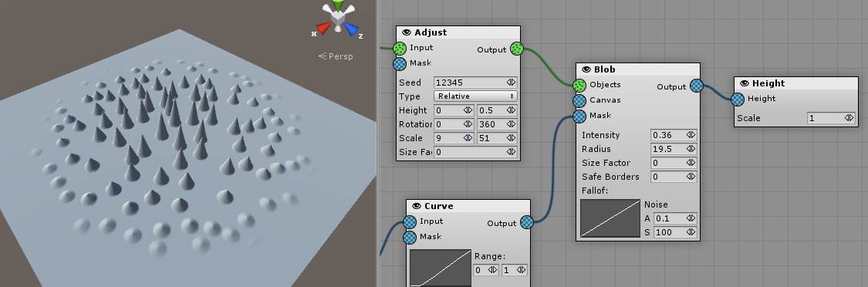Image resolution: width=868 pixels, height=287 pixels.
Task: Click the Rotation 360 stepper arrows
Action: click(511, 124)
